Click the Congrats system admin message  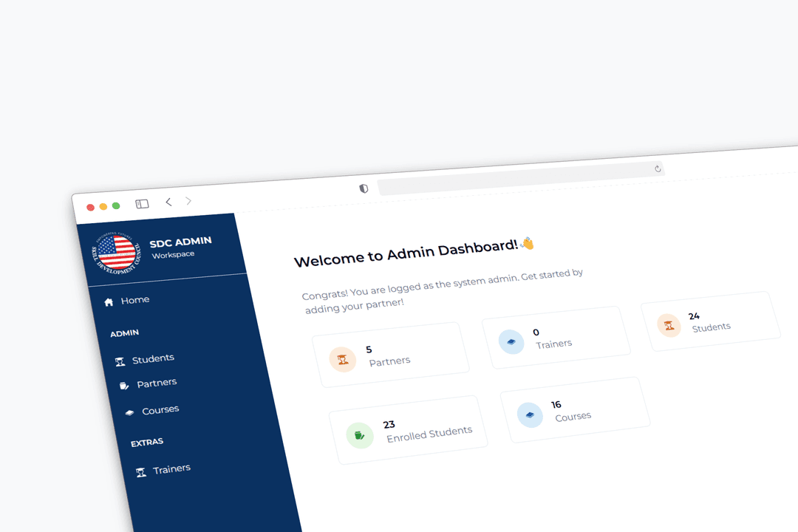(443, 291)
